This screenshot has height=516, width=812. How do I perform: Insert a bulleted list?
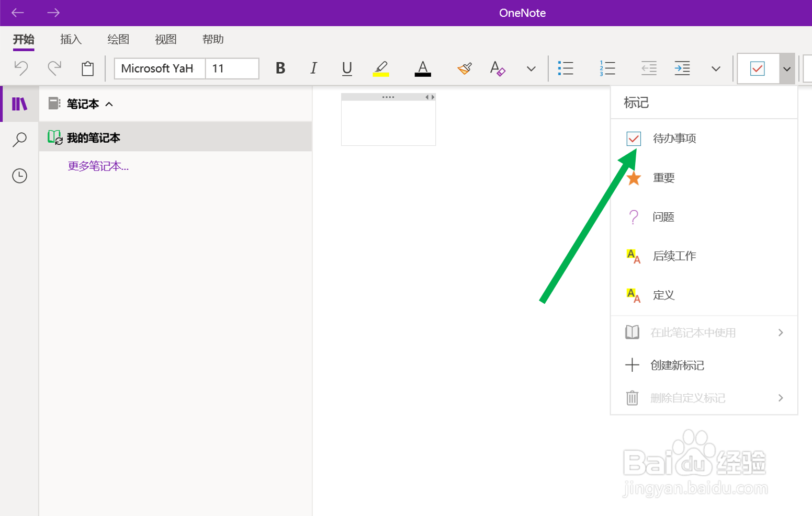point(566,68)
